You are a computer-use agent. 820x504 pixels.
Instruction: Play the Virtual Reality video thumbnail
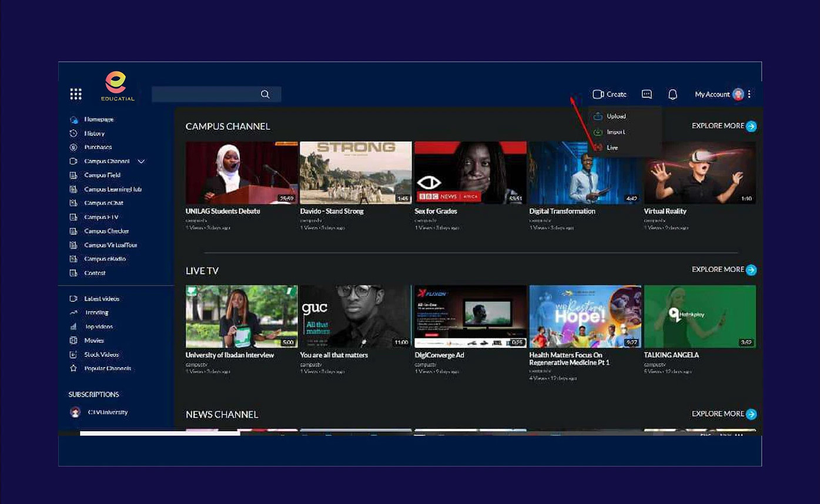699,173
